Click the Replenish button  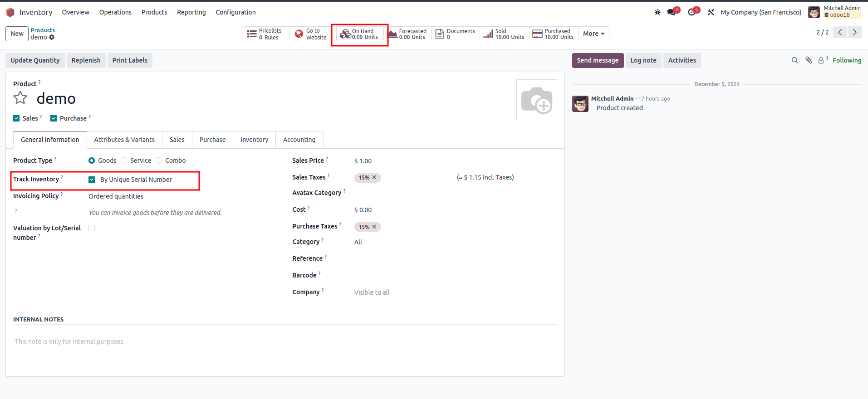(86, 60)
